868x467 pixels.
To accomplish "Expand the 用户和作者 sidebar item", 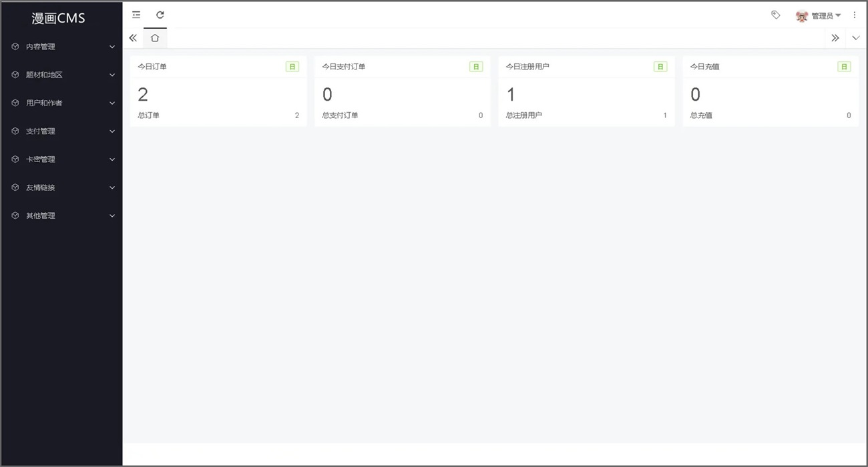I will pos(62,103).
